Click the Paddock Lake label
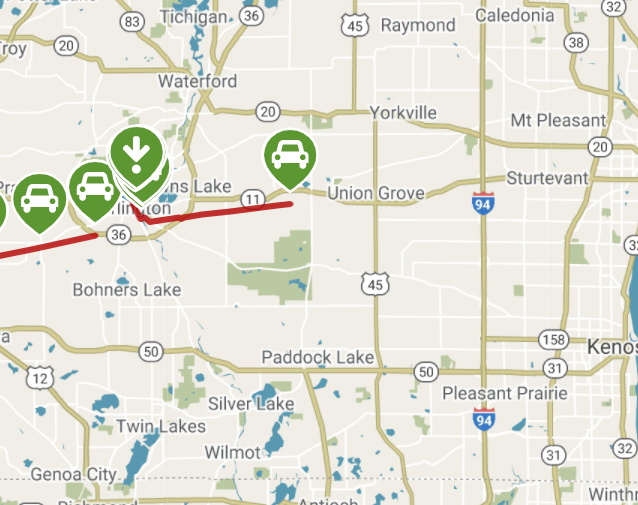 click(318, 357)
